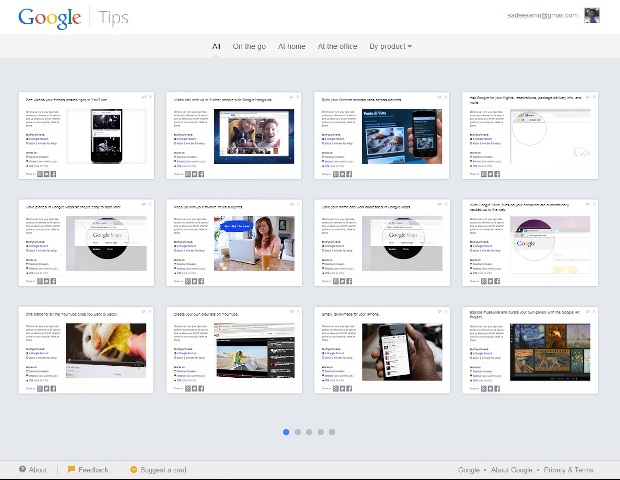Open the Hangouts video call thumbnail
The height and width of the screenshot is (480, 620).
pos(254,136)
